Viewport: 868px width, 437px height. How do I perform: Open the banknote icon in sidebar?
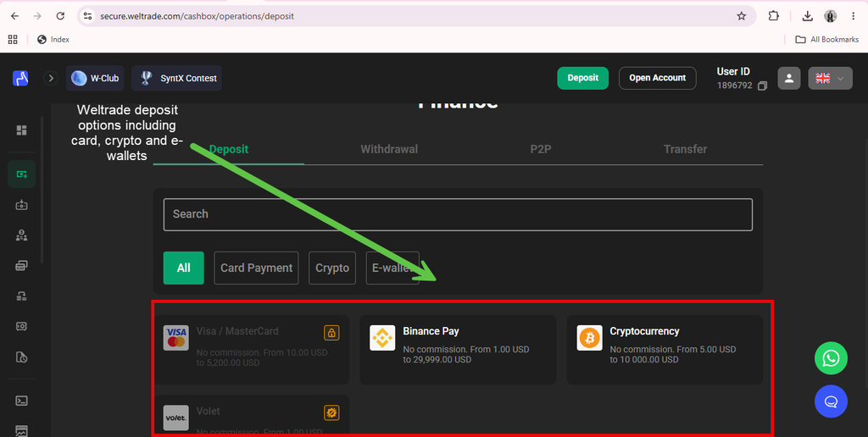click(x=21, y=326)
